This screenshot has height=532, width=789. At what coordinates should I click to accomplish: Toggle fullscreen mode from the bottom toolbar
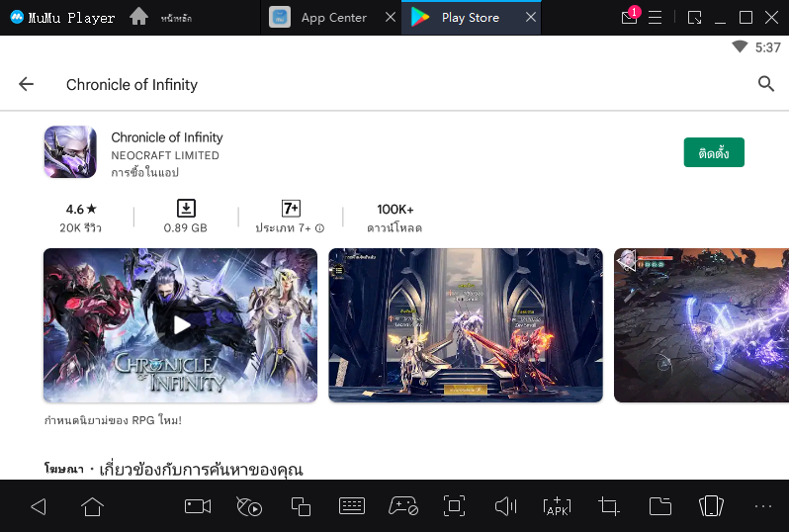454,506
